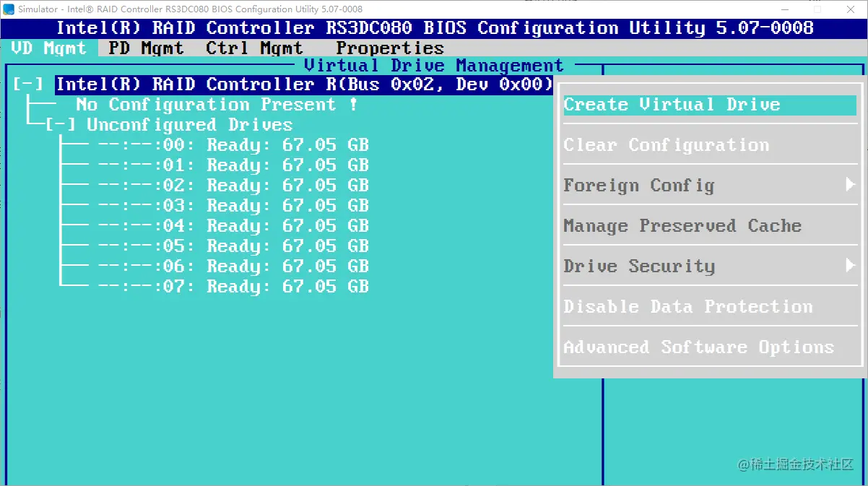868x486 pixels.
Task: Switch to the Ctrl Mgmt tab
Action: click(254, 48)
